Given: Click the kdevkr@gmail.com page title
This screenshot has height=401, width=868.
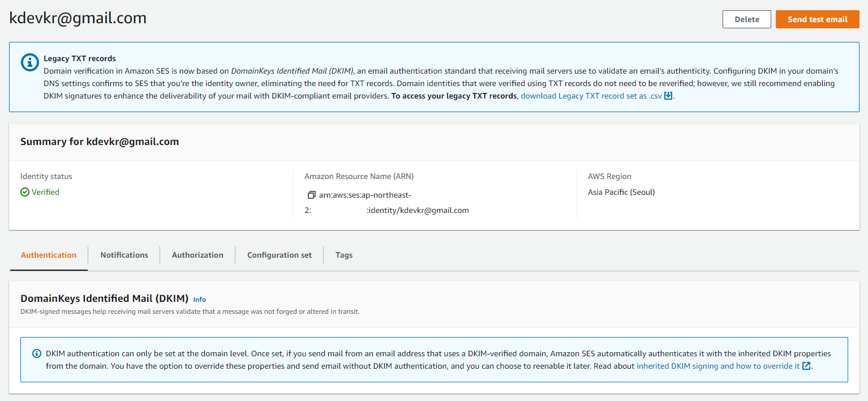Looking at the screenshot, I should pyautogui.click(x=78, y=18).
